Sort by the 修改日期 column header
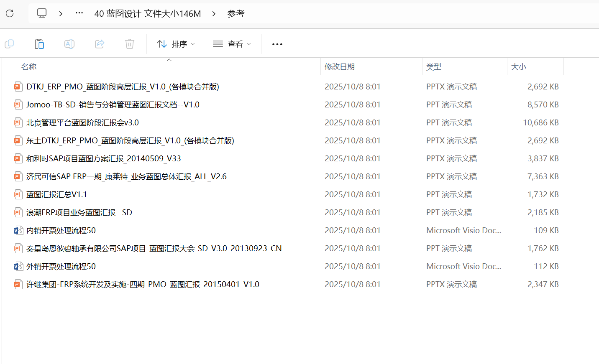This screenshot has height=364, width=599. [x=340, y=67]
